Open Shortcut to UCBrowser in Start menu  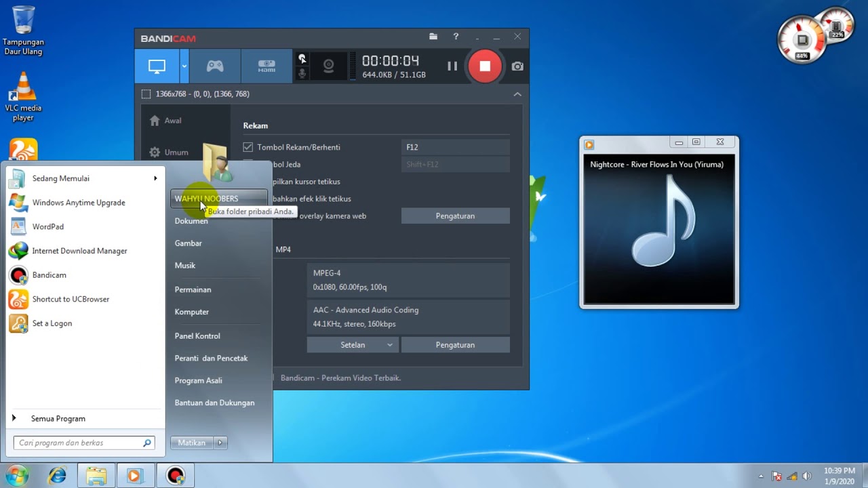[x=85, y=299]
